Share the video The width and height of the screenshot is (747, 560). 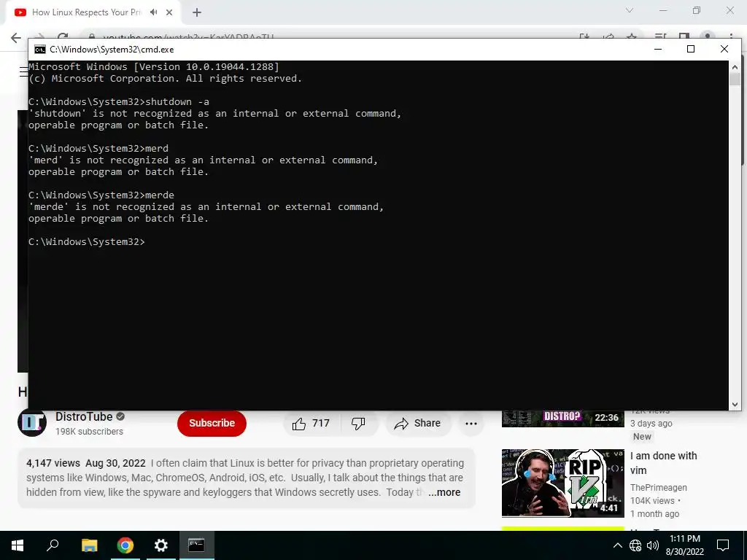tap(417, 423)
